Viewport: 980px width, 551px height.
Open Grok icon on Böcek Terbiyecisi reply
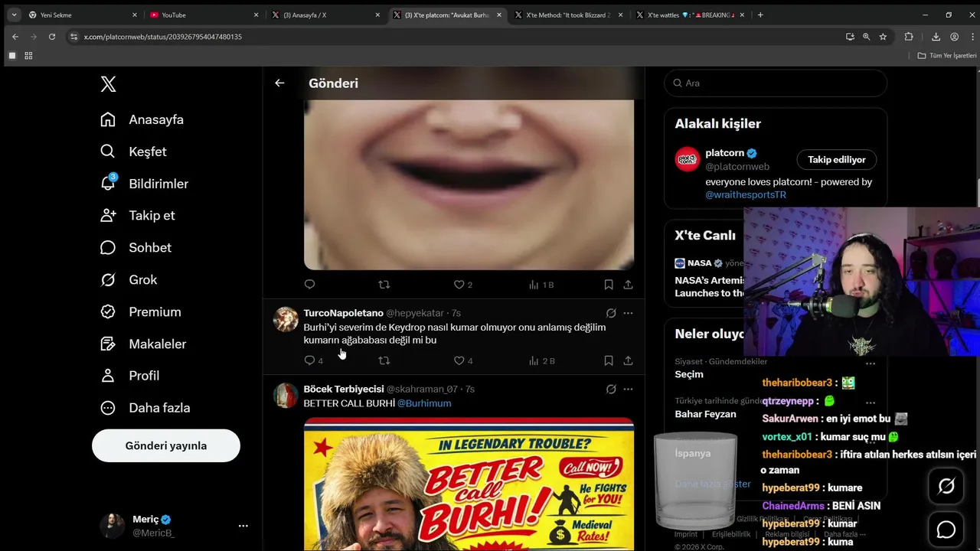[611, 389]
